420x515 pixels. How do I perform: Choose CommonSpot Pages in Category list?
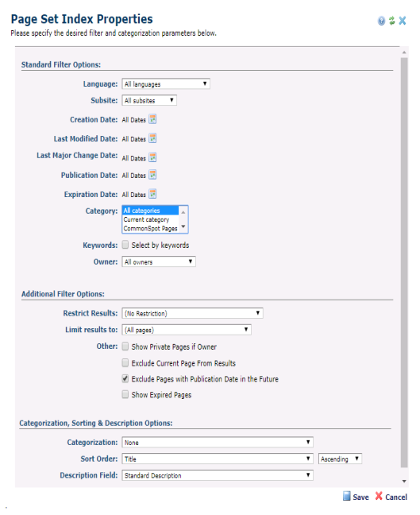click(x=151, y=228)
